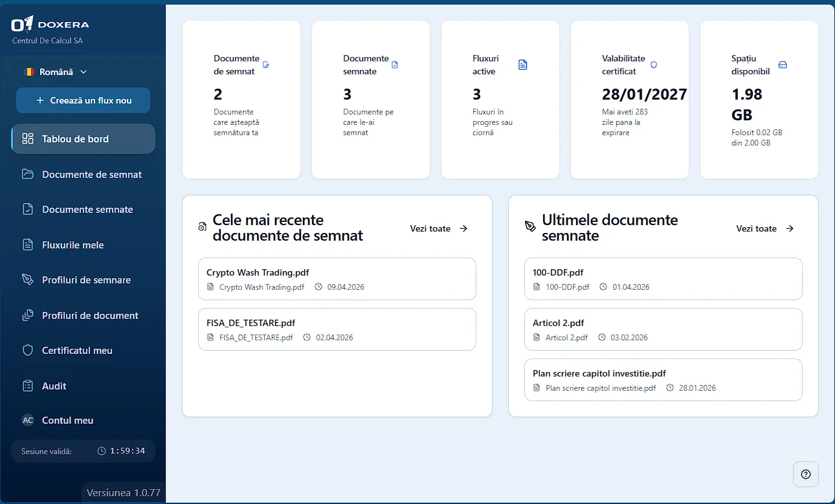Open Crypto Wash Trading.pdf document row
This screenshot has width=835, height=504.
tap(337, 279)
